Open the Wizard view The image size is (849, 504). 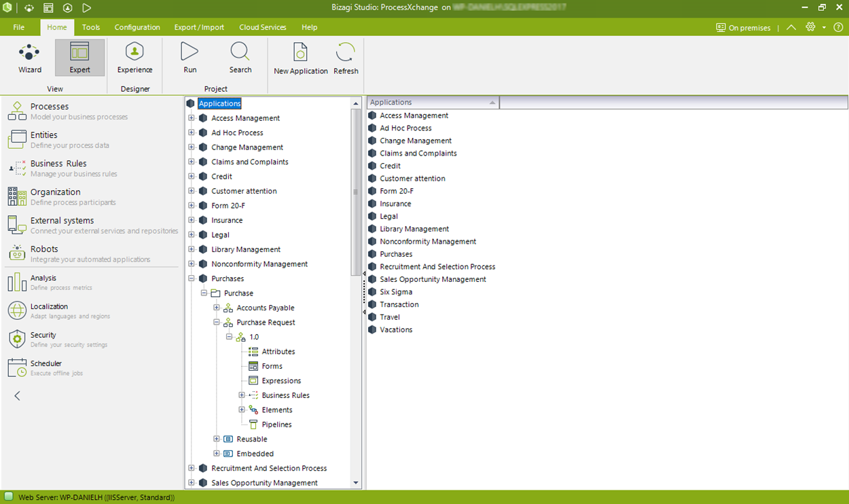click(30, 58)
